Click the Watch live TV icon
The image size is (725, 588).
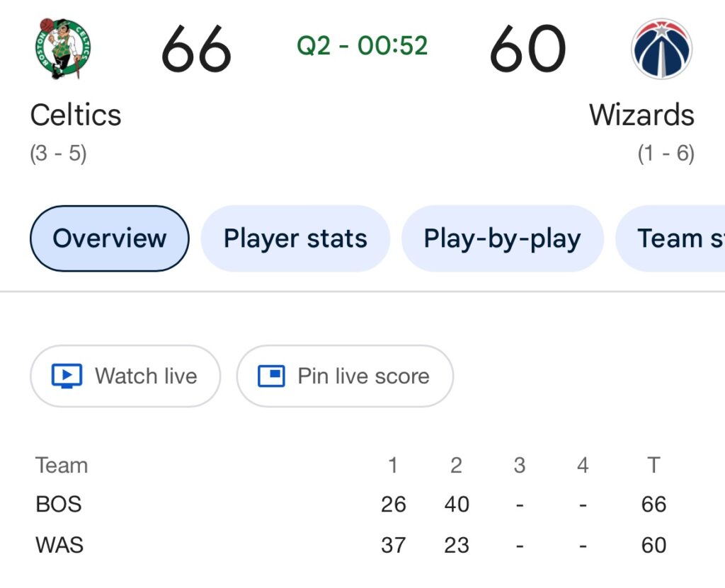tap(67, 376)
